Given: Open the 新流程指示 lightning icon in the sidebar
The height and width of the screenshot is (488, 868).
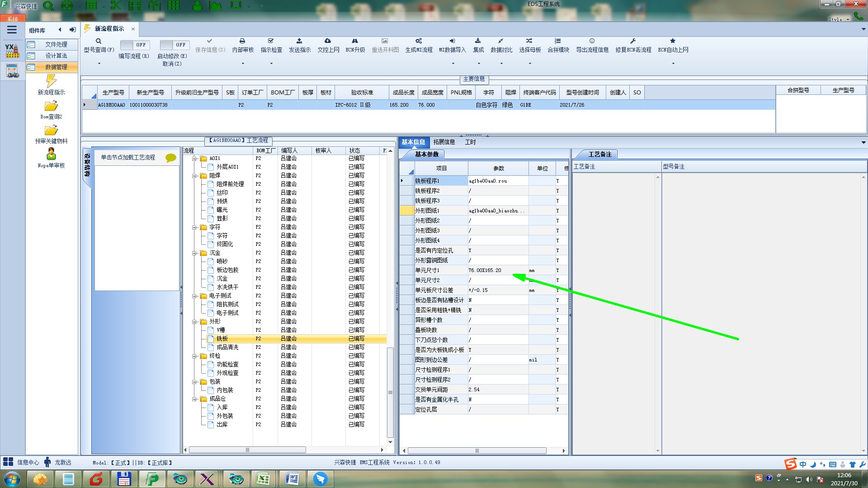Looking at the screenshot, I should tap(51, 82).
